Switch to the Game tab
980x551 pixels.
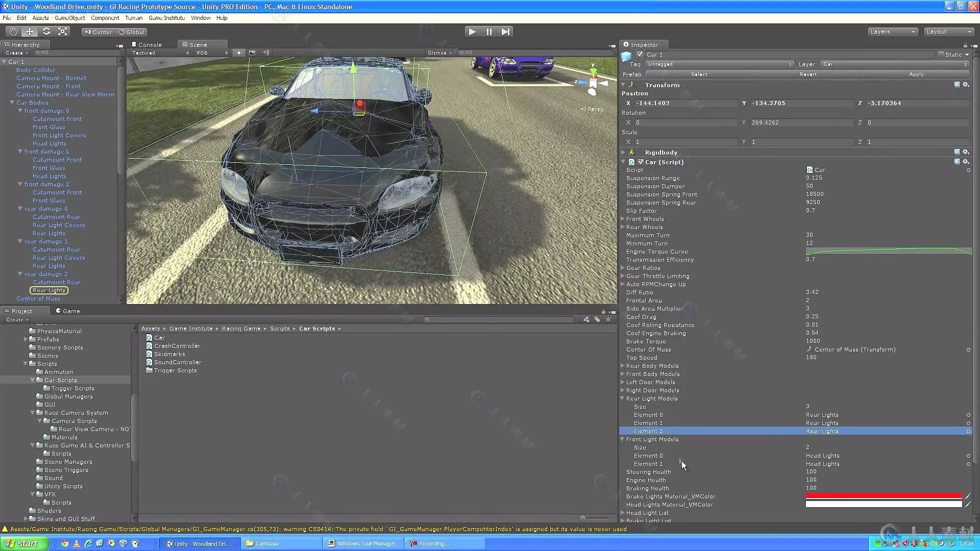pos(68,311)
